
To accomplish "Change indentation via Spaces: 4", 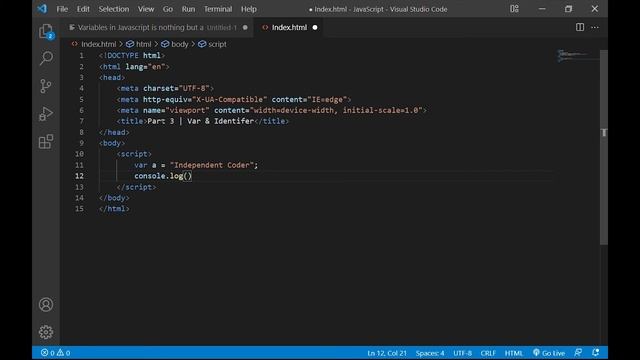I will point(430,353).
